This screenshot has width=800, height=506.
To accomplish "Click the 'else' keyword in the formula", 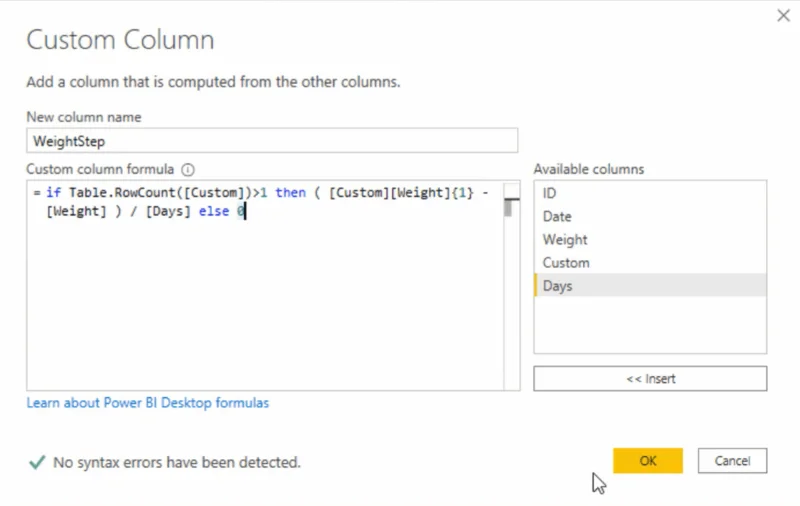I will coord(214,211).
